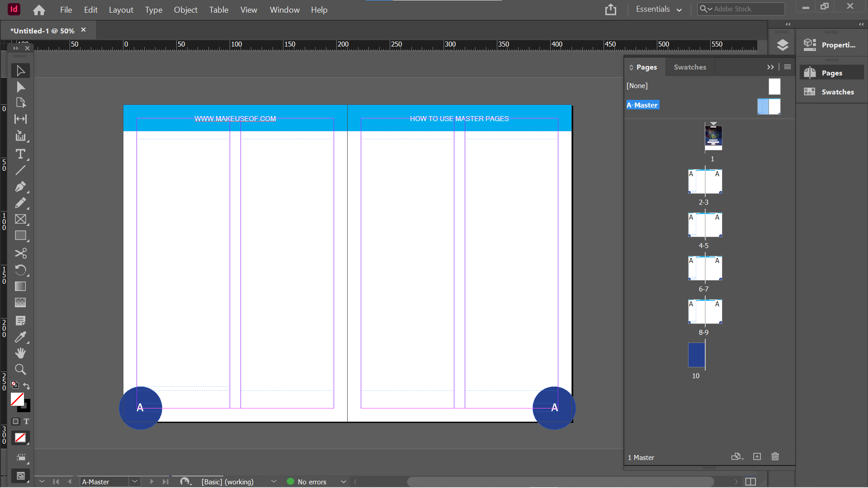This screenshot has width=868, height=488.
Task: Open the page navigation dropdown showing A-Master
Action: coord(135,482)
